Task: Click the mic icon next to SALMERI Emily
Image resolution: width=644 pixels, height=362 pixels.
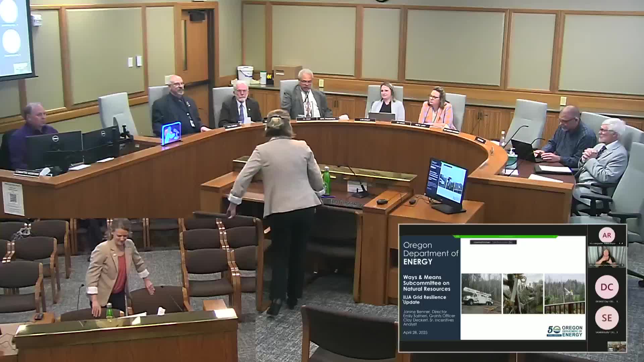Action: click(x=618, y=333)
